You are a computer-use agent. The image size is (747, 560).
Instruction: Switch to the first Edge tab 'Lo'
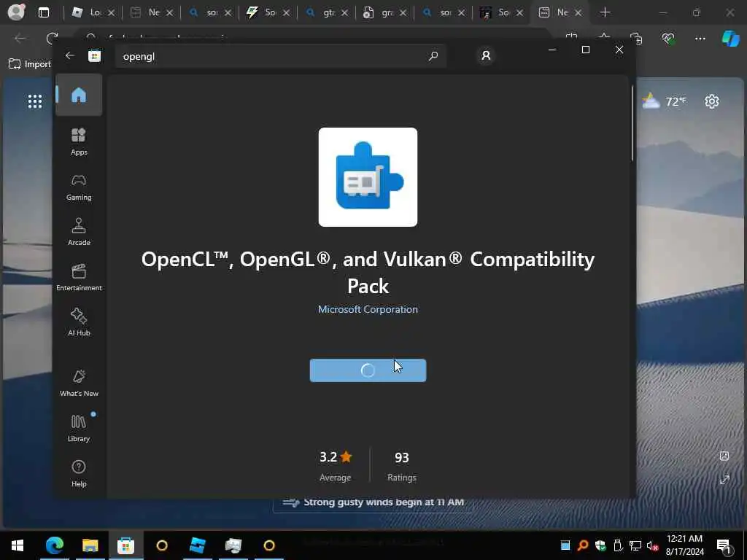[93, 12]
